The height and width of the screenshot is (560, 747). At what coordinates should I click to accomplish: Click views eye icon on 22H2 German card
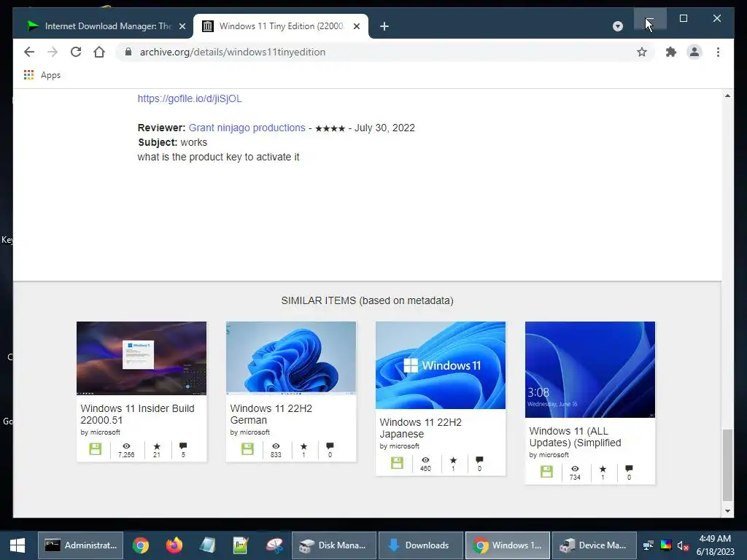coord(276,446)
